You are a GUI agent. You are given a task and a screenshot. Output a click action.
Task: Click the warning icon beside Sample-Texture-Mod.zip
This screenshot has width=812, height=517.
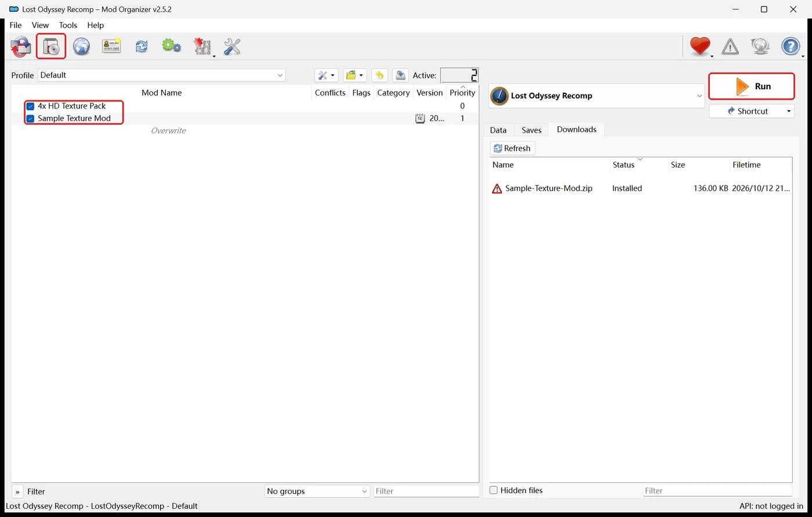click(x=497, y=188)
